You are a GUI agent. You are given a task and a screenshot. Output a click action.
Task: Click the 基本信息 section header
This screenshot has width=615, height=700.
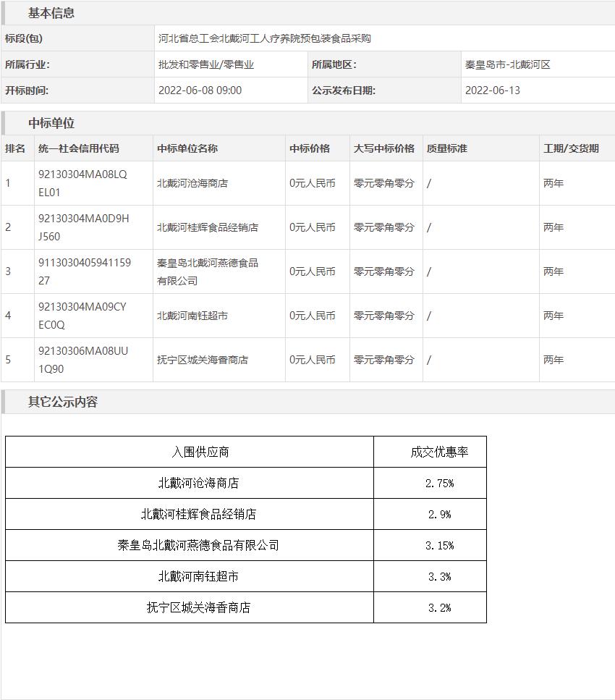51,13
